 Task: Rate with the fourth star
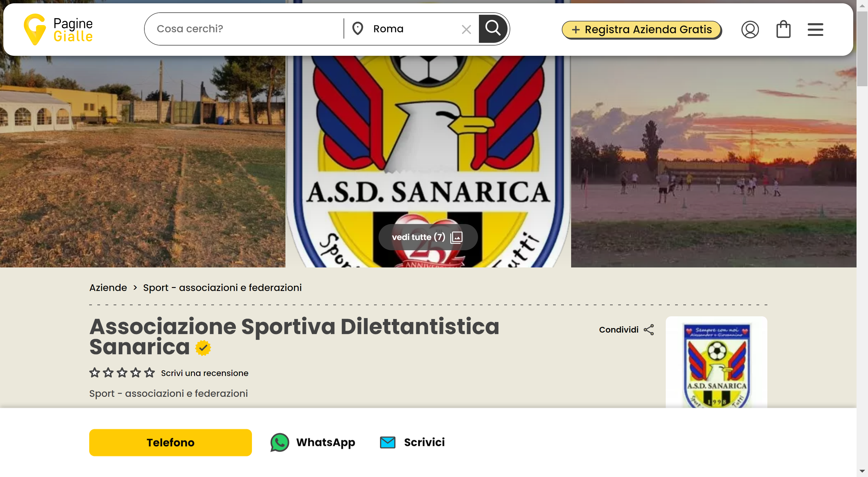pyautogui.click(x=135, y=372)
